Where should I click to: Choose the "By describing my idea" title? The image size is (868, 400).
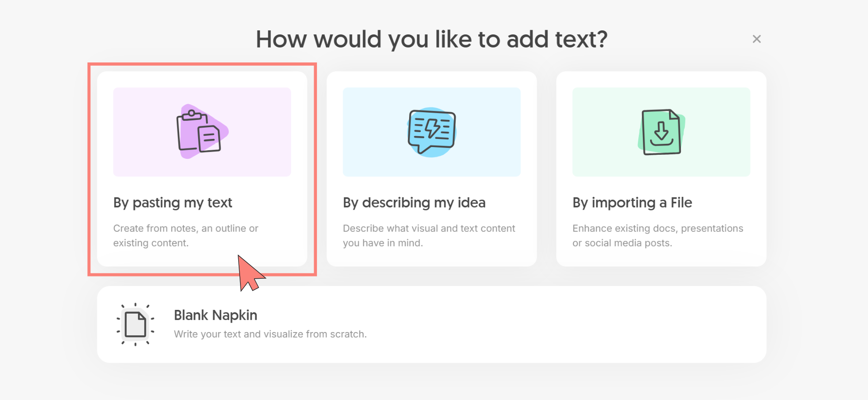click(x=414, y=203)
